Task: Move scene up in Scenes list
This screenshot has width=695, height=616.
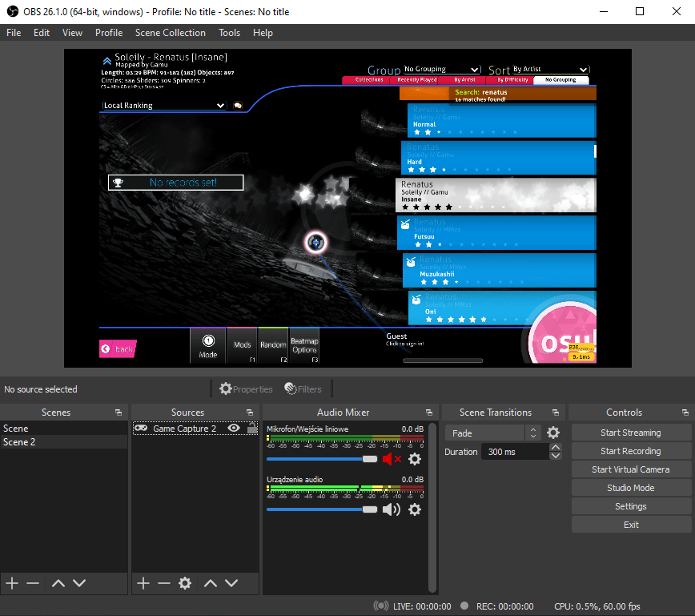Action: point(58,583)
